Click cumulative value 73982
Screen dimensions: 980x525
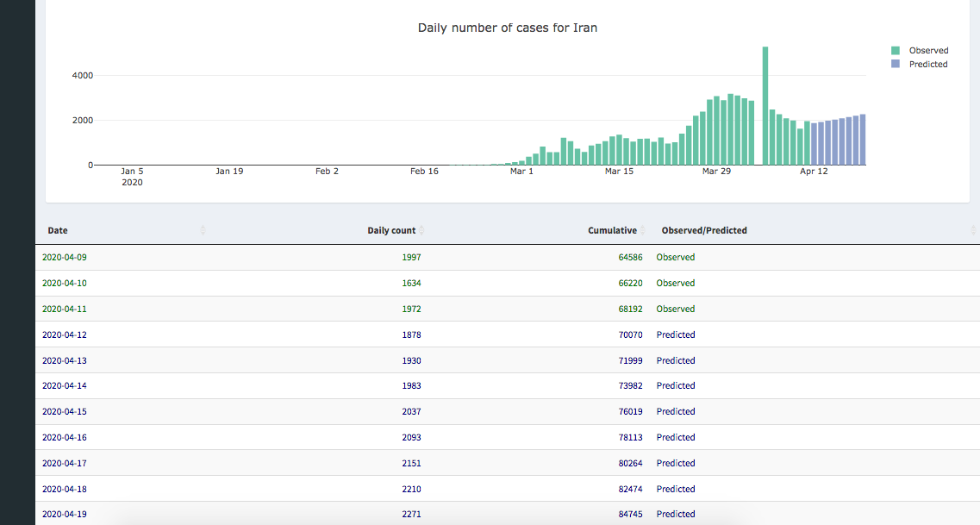pyautogui.click(x=630, y=386)
